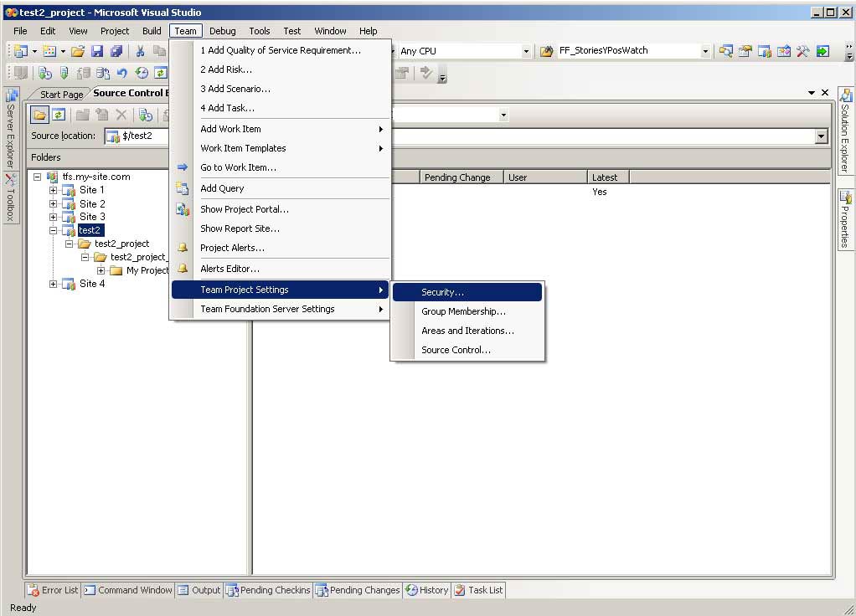This screenshot has height=616, width=856.
Task: Click the Solution Explorer toolbar icon with chart
Action: tap(764, 51)
